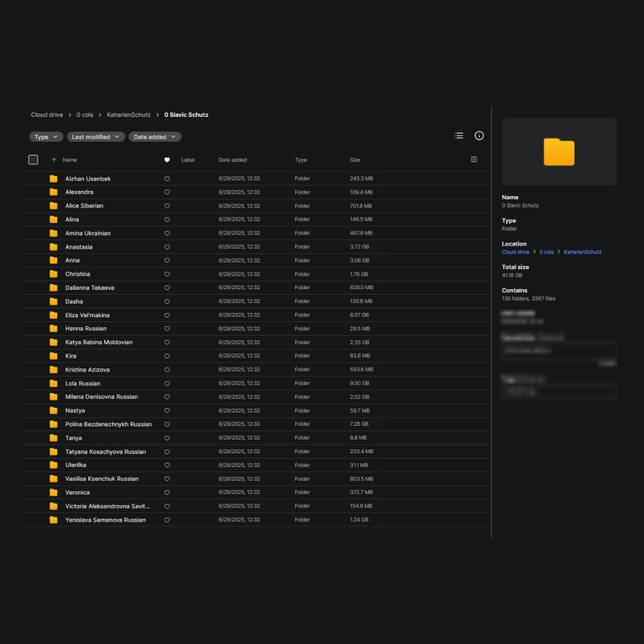Tick the select-all checkbox
Screen dimensions: 644x644
[x=33, y=160]
